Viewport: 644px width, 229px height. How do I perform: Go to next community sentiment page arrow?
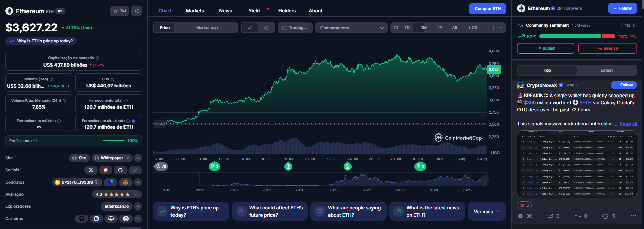[633, 25]
